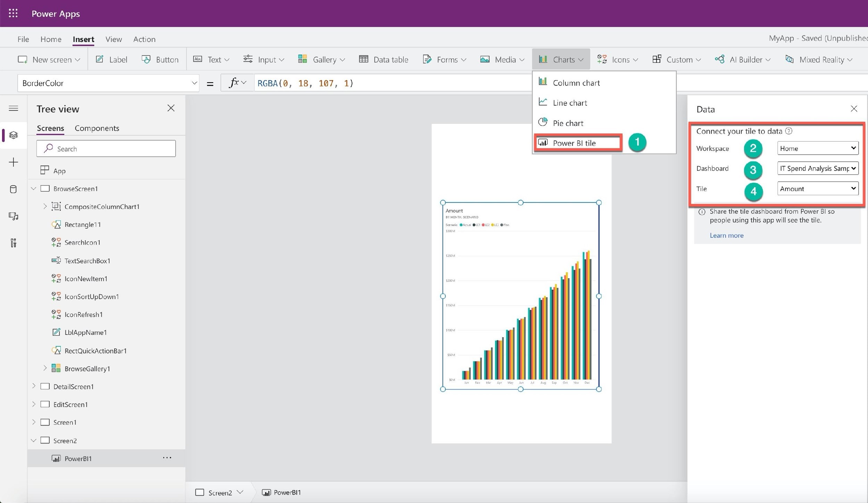Open the Tile dropdown

tap(818, 188)
